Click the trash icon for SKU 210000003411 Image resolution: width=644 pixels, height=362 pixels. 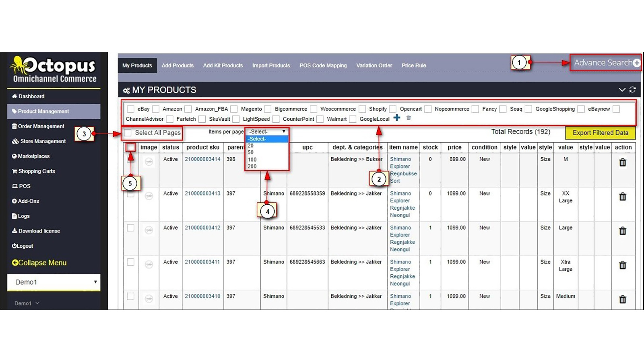tap(622, 265)
